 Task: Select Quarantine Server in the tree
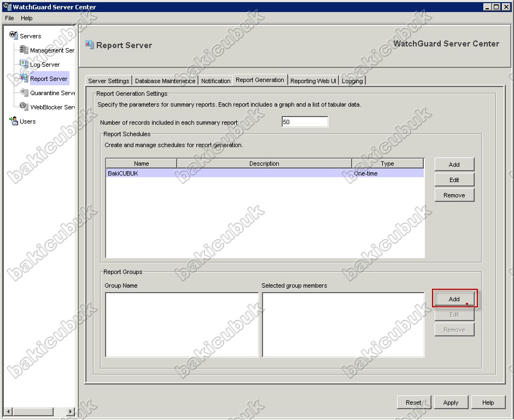[52, 93]
